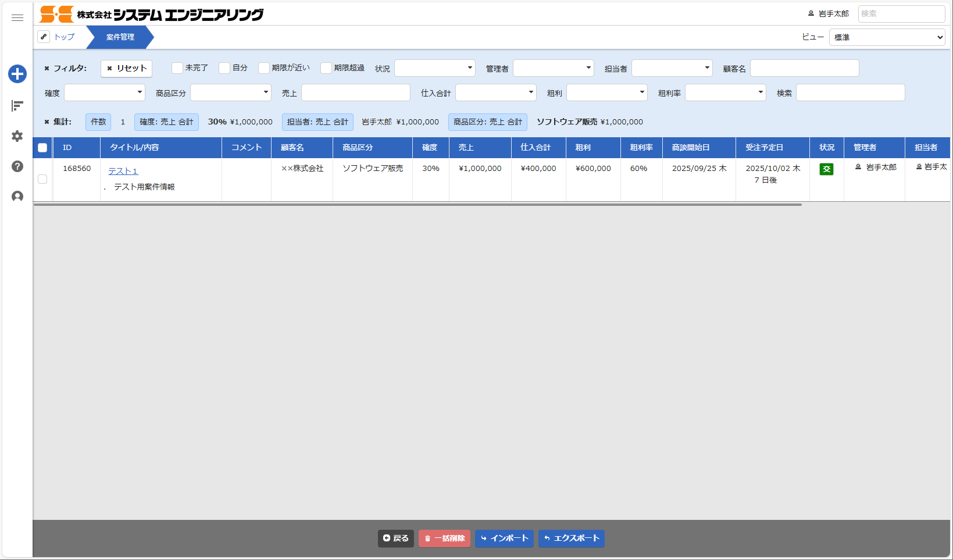953x560 pixels.
Task: Open the テスト1 record link
Action: [x=123, y=171]
